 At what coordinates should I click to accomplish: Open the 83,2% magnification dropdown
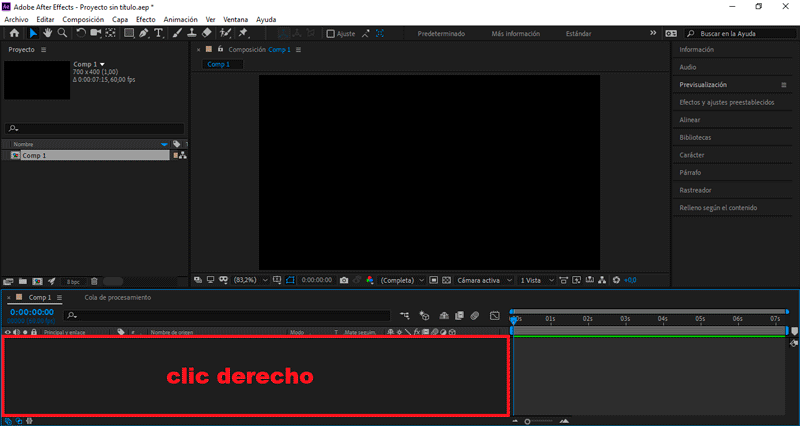tap(251, 280)
